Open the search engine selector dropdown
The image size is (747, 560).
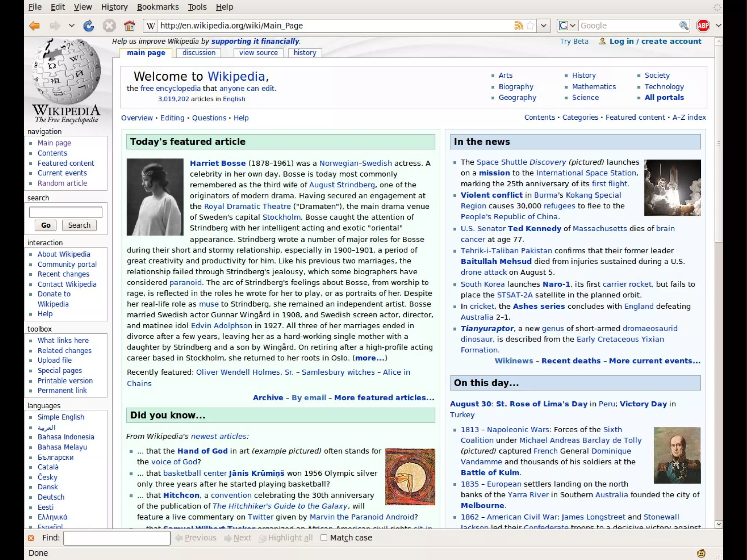[572, 26]
